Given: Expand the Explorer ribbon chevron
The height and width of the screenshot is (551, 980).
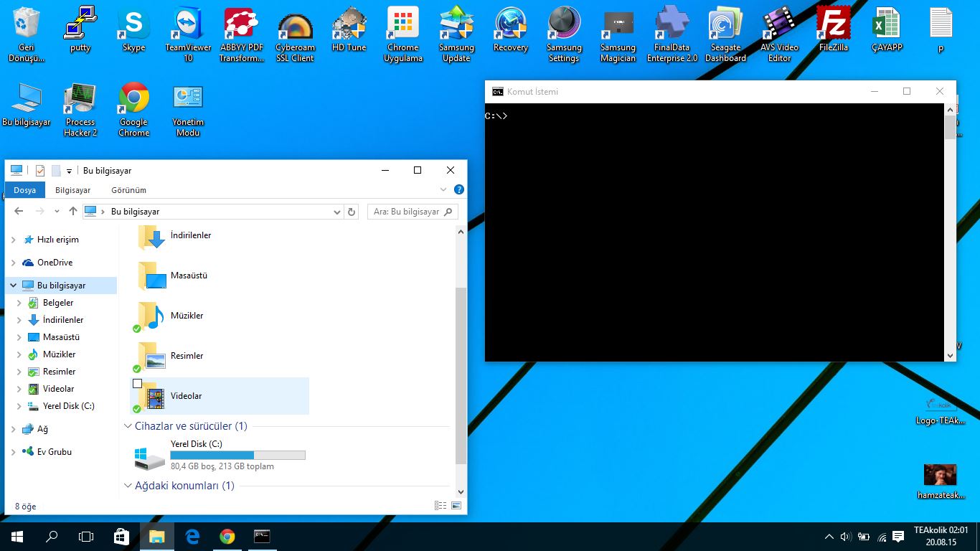Looking at the screenshot, I should click(443, 190).
